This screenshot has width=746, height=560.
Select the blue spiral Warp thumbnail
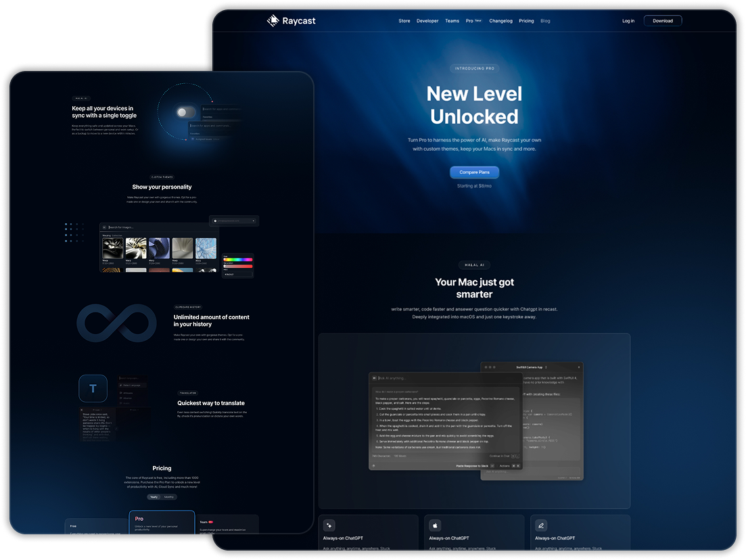click(x=160, y=248)
